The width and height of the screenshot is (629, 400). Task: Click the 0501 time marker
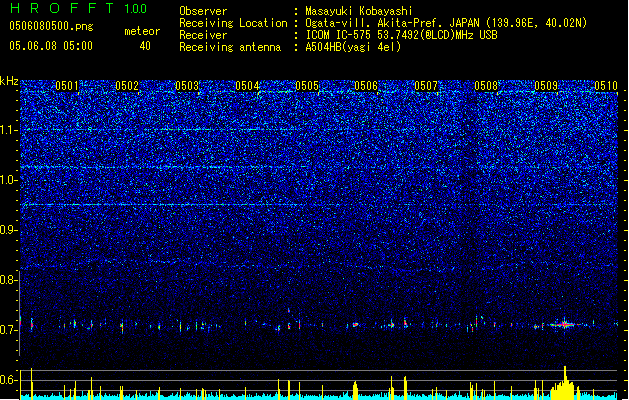coord(67,86)
